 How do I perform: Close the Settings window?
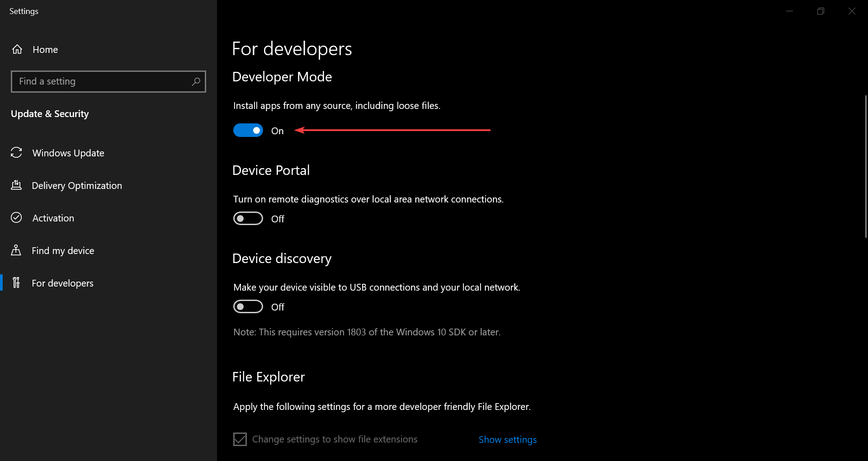[x=852, y=11]
